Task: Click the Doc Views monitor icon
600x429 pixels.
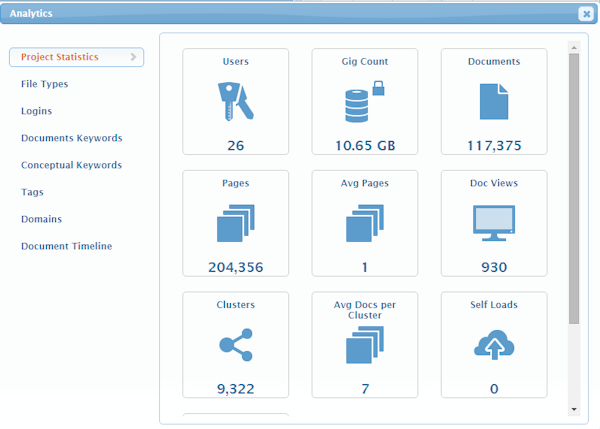Action: (494, 223)
